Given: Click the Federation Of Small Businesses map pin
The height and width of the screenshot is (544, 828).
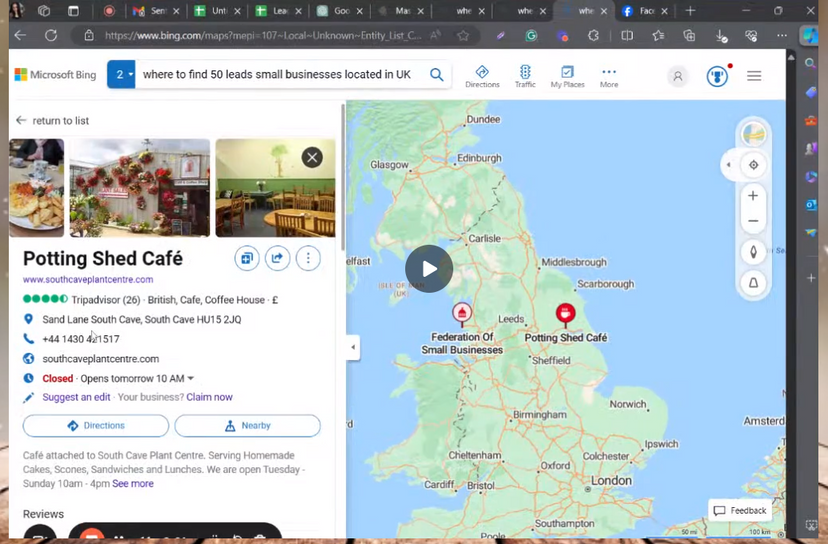Looking at the screenshot, I should click(462, 314).
